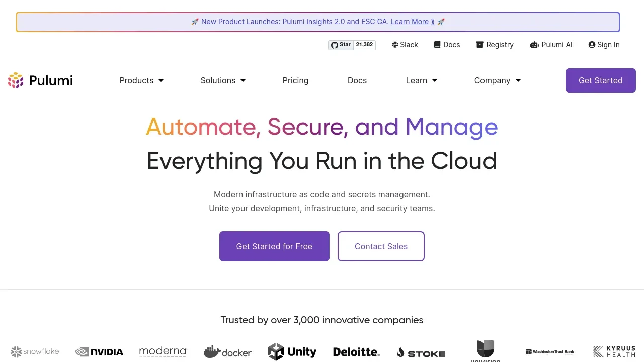
Task: Open Docs in the main navigation
Action: [x=357, y=80]
